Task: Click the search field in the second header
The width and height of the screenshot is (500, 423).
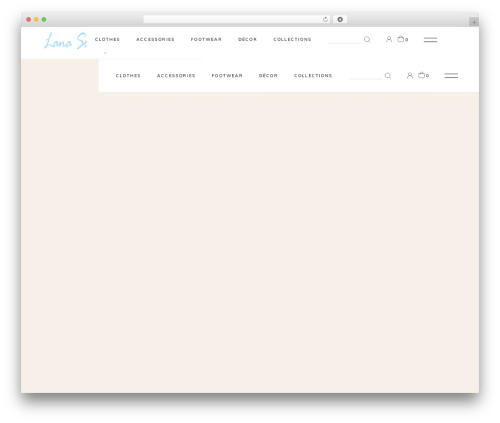Action: tap(366, 76)
